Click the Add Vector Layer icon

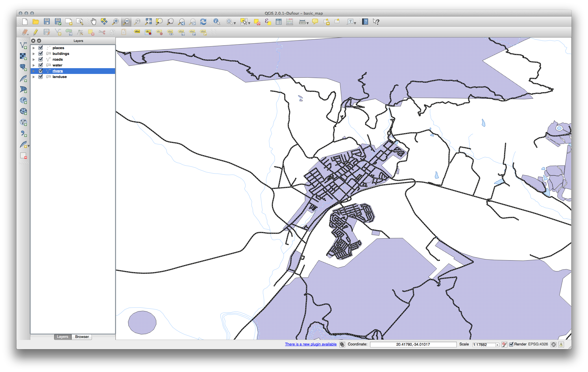23,45
